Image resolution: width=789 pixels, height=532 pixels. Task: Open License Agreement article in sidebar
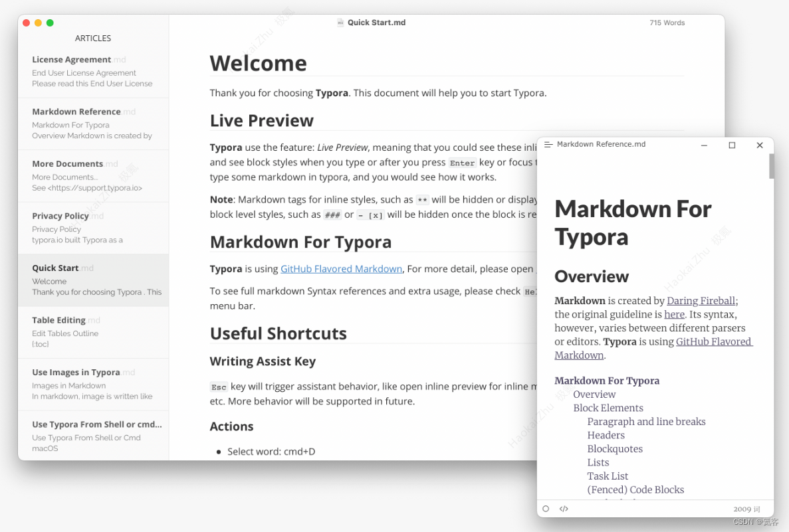(x=93, y=72)
